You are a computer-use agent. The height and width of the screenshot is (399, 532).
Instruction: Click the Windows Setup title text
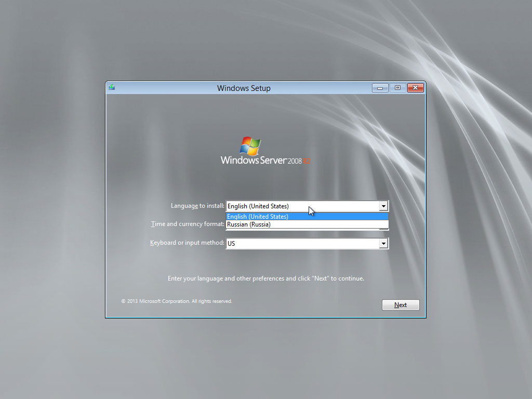(x=244, y=88)
